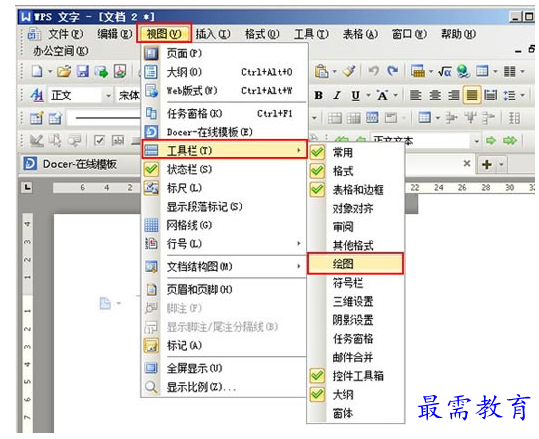
Task: Choose 页面 view mode
Action: [224, 53]
